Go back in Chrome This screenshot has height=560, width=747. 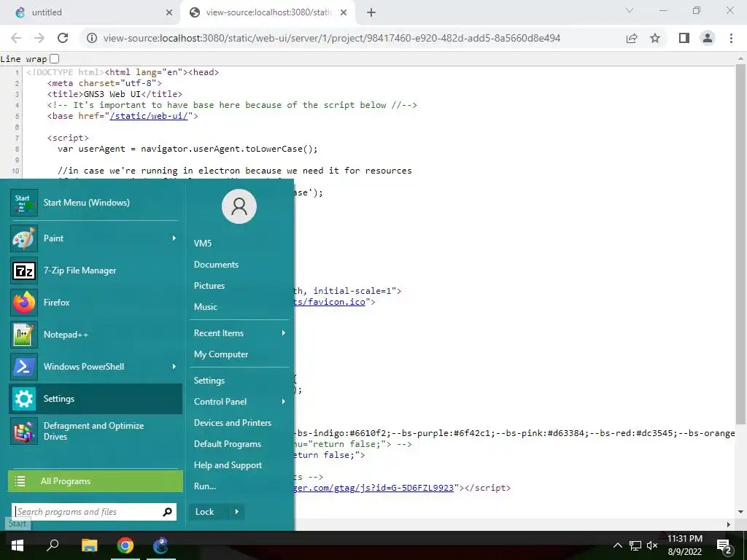tap(16, 38)
